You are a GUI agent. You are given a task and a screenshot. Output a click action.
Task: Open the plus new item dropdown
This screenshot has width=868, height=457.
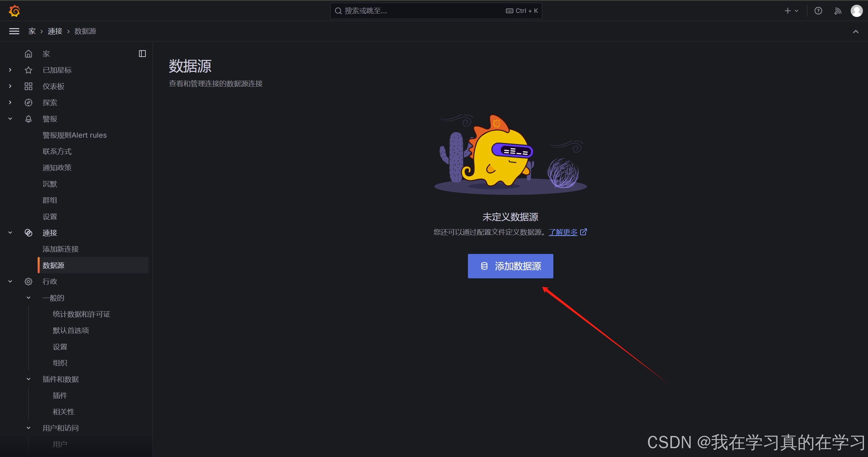pyautogui.click(x=791, y=11)
